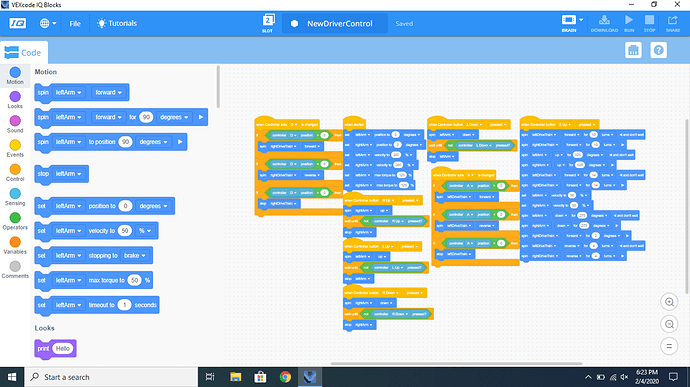Run the project with Run icon
This screenshot has height=387, width=690.
pyautogui.click(x=629, y=20)
